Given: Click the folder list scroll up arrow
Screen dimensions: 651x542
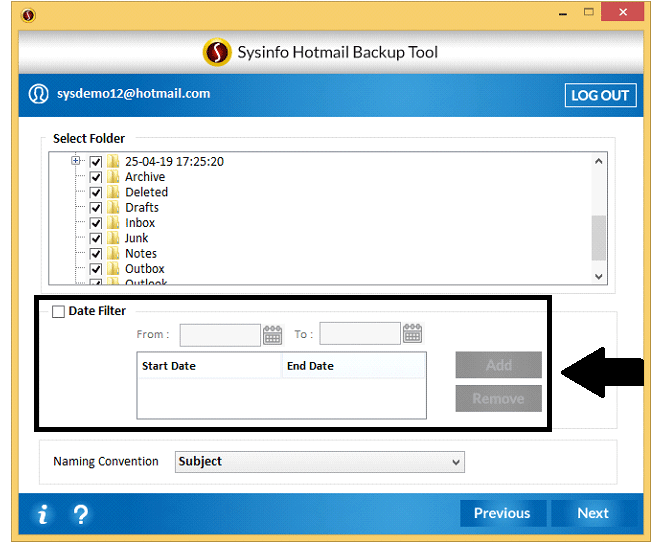Looking at the screenshot, I should tap(598, 161).
